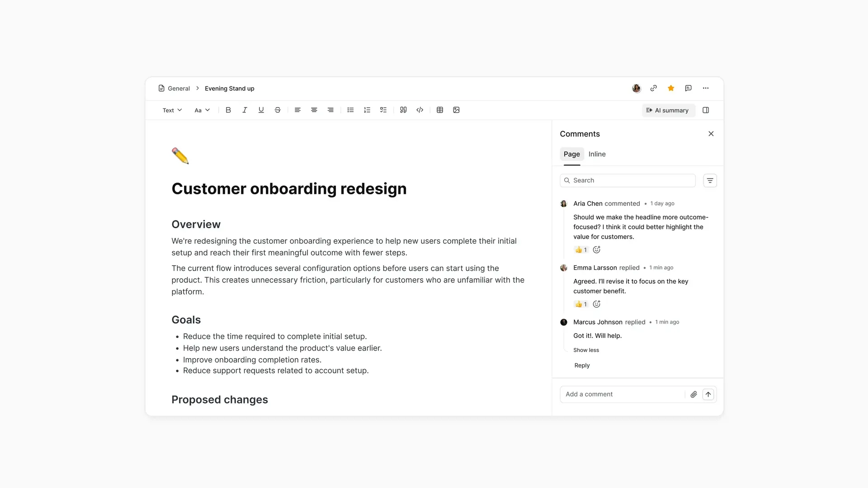Insert an image
Image resolution: width=868 pixels, height=488 pixels.
[456, 110]
